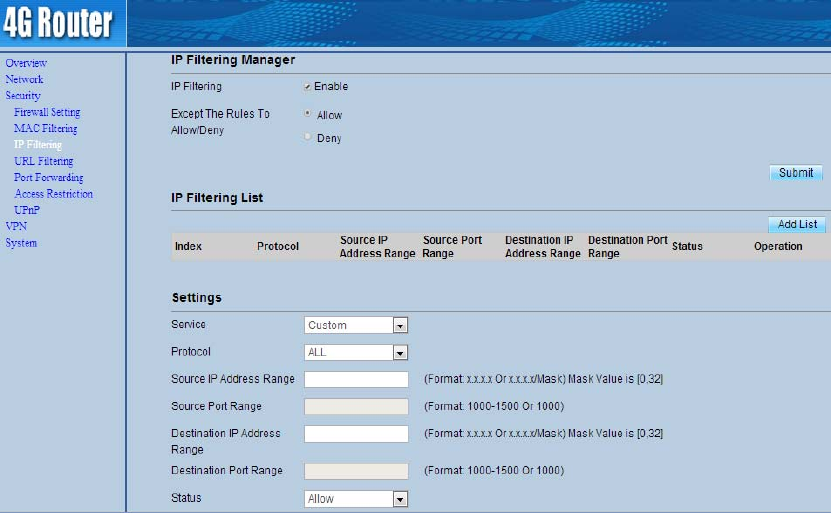Screen dimensions: 831x513
Task: Open the Status dropdown
Action: pos(356,499)
